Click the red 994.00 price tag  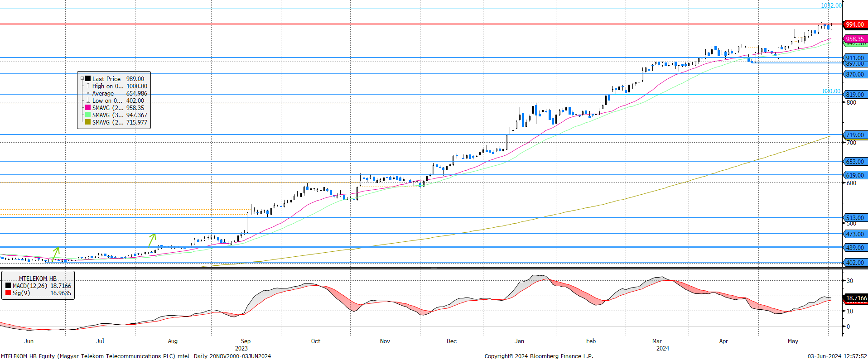(x=855, y=24)
